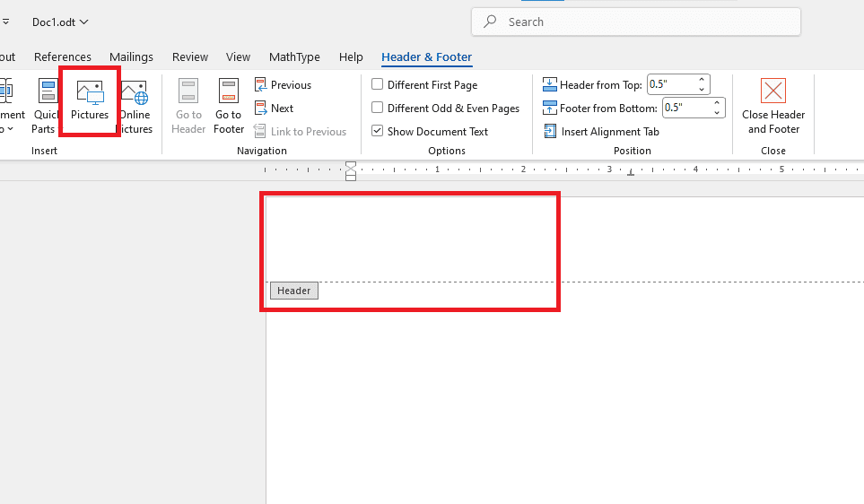Click Insert Alignment Tab
Viewport: 864px width, 504px height.
tap(601, 132)
